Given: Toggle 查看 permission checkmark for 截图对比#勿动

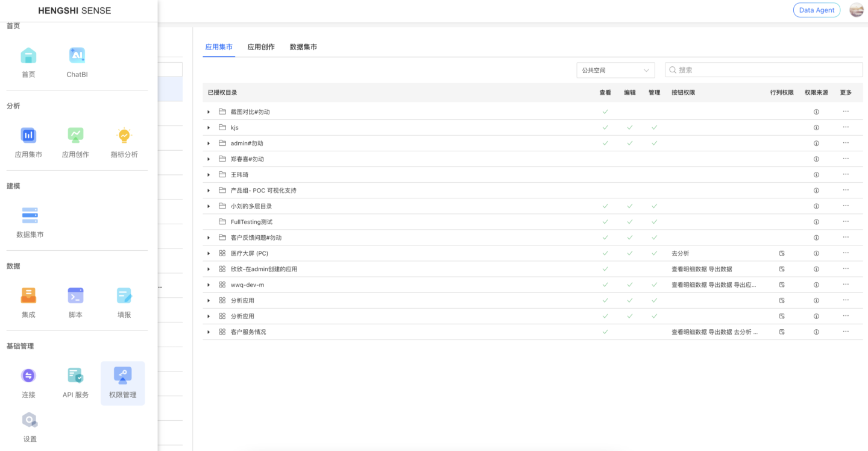Looking at the screenshot, I should 605,112.
